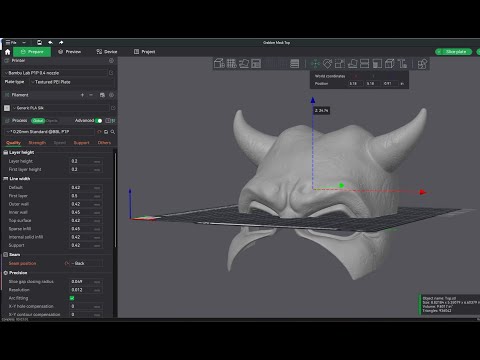Select the Seam painting tool
480x360 pixels.
[x=389, y=64]
